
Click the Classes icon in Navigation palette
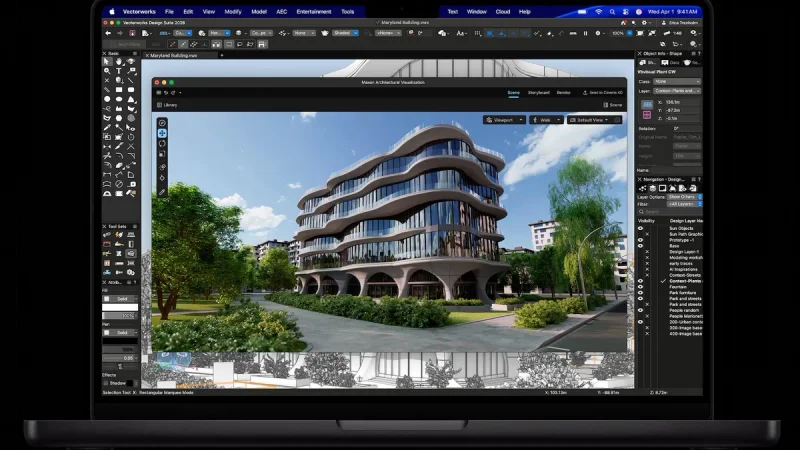coord(642,188)
